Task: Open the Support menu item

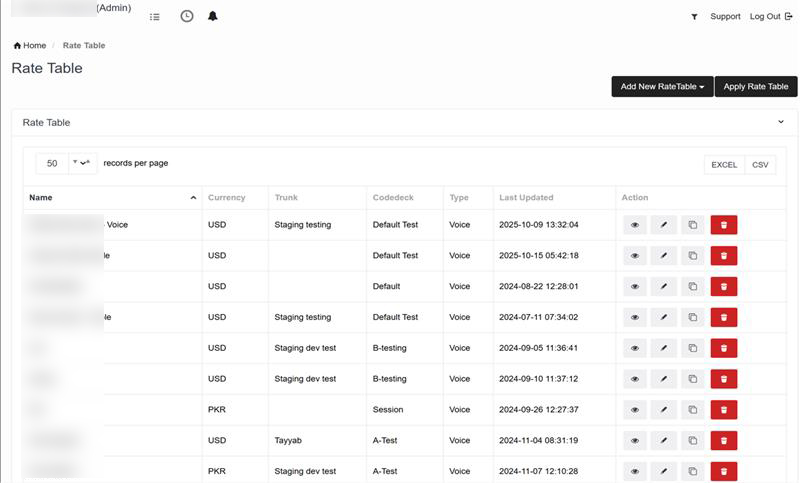Action: [725, 17]
